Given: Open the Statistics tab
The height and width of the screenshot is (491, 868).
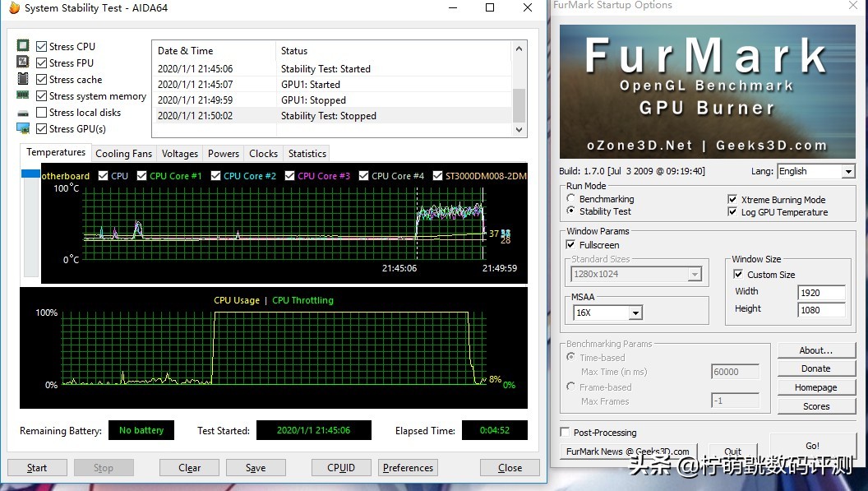Looking at the screenshot, I should click(x=307, y=154).
